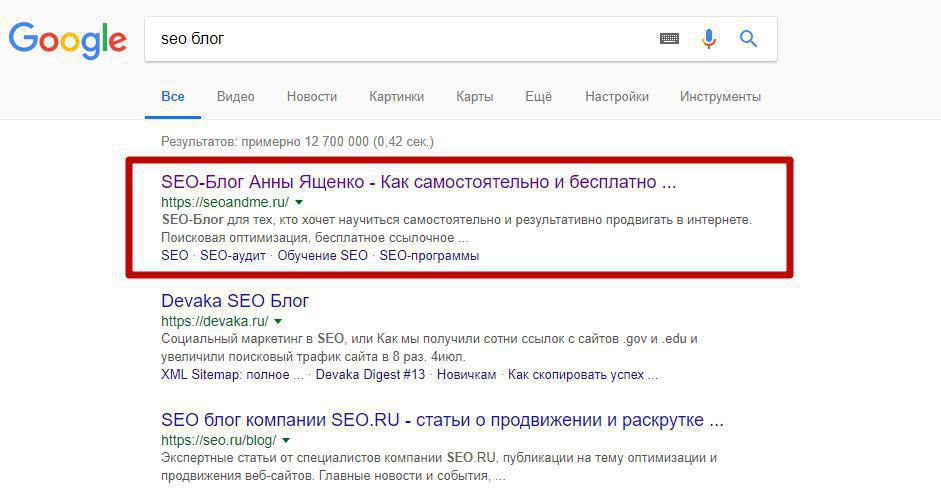Open "XML Sitemap: полное ..." sitelink

pos(232,375)
